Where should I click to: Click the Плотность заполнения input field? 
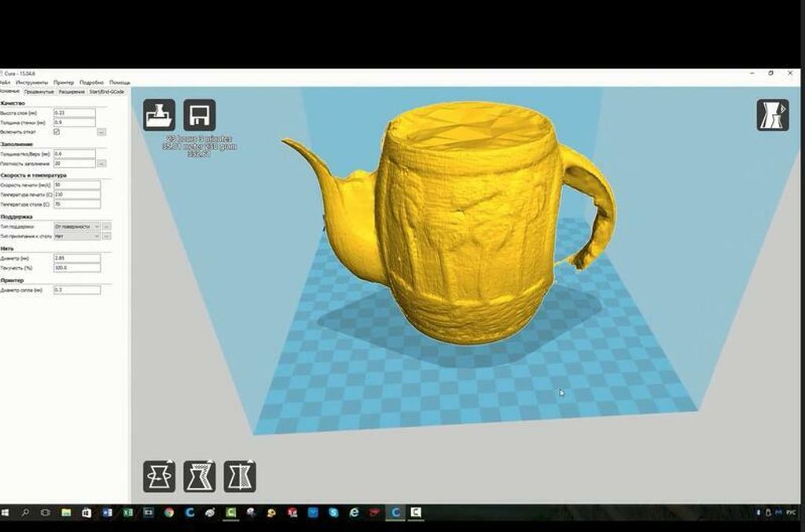tap(75, 163)
